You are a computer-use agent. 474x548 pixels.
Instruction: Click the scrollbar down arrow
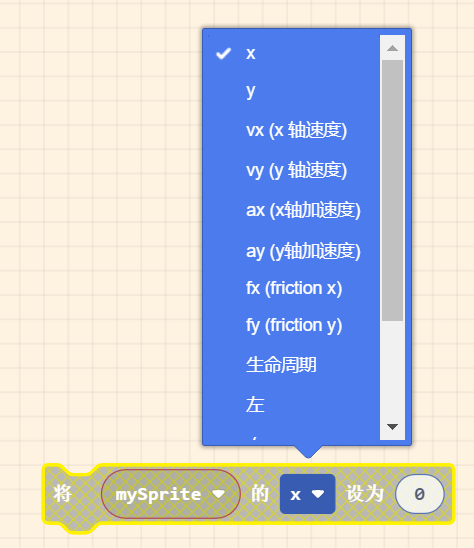tap(392, 427)
